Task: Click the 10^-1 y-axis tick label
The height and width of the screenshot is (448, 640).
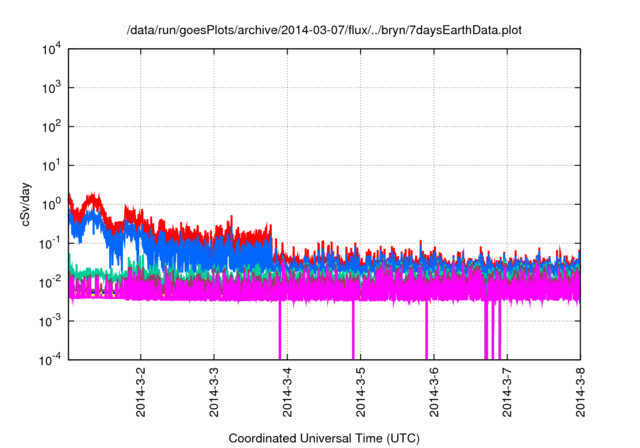Action: pyautogui.click(x=50, y=243)
